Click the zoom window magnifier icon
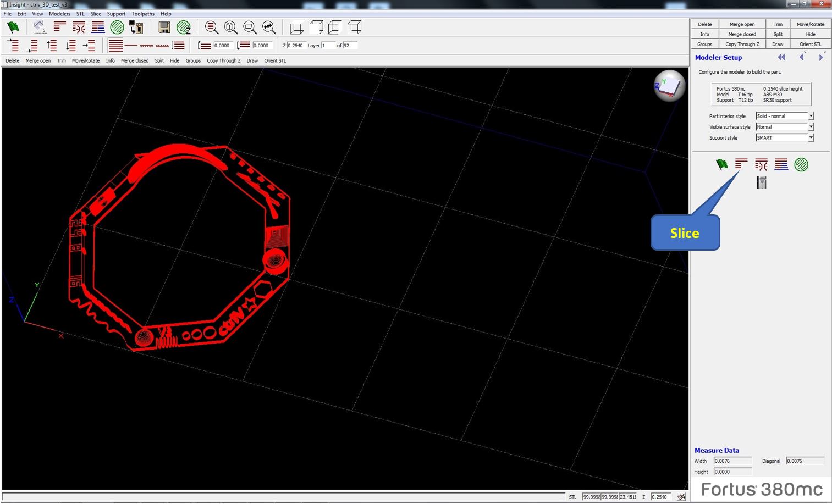Screen dimensions: 832x504 click(x=250, y=27)
